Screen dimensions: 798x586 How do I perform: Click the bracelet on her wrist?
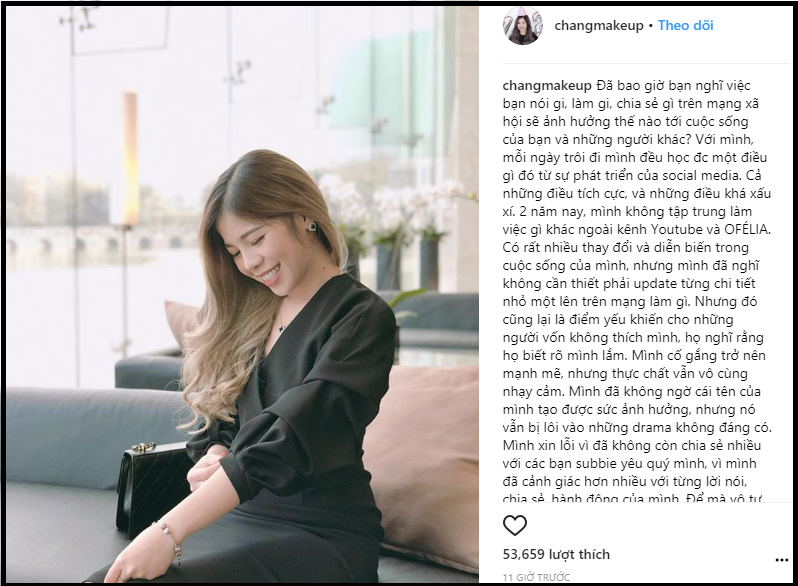click(x=169, y=539)
